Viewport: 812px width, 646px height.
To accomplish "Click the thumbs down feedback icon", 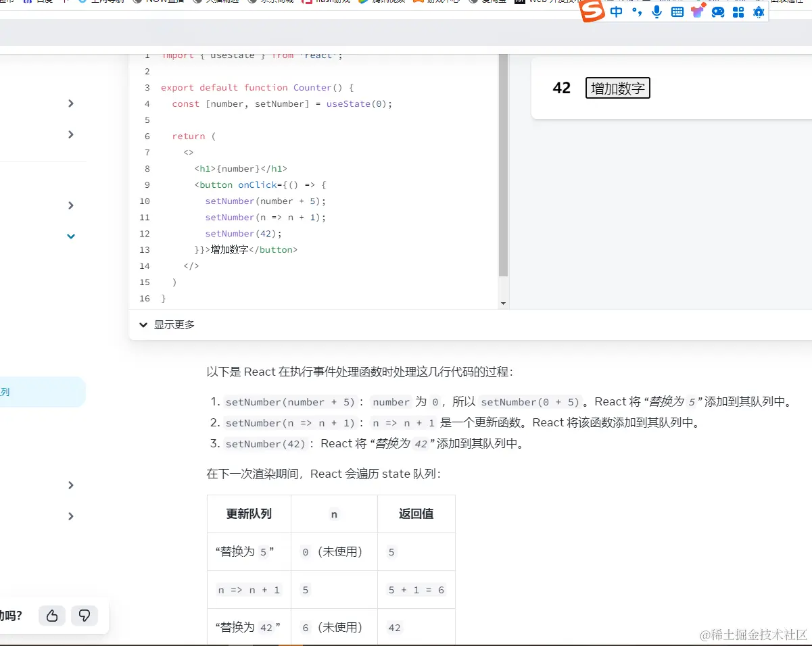I will [85, 616].
